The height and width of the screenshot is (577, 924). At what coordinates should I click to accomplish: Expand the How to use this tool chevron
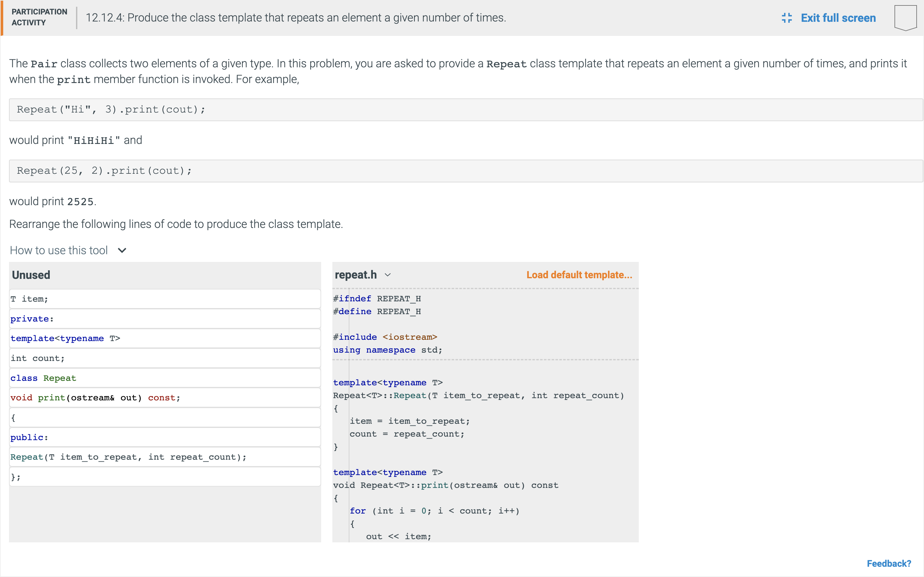(x=122, y=250)
